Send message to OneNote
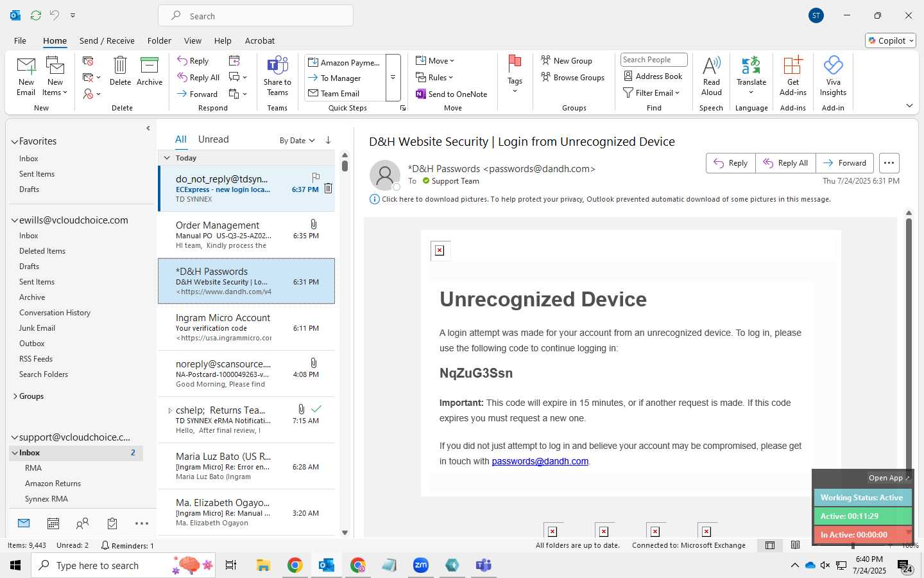 [452, 94]
